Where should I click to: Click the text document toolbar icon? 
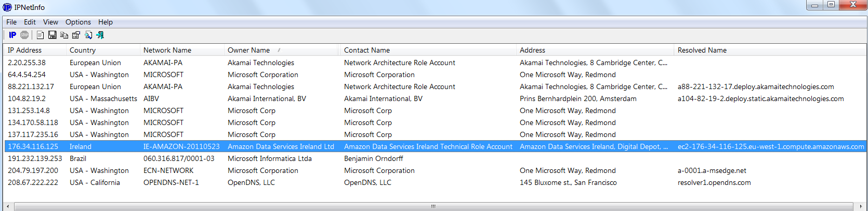[40, 35]
